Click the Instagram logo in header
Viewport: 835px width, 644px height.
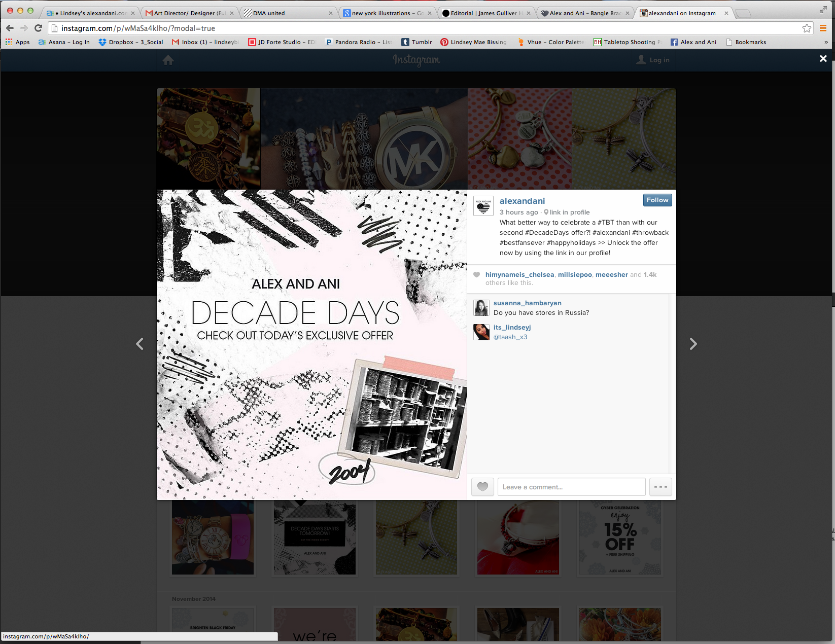(416, 60)
